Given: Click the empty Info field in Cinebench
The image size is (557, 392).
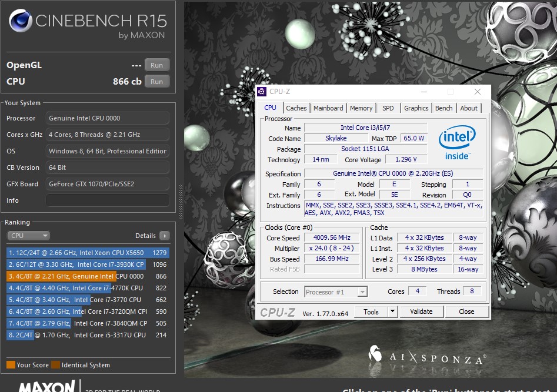Looking at the screenshot, I should (107, 200).
